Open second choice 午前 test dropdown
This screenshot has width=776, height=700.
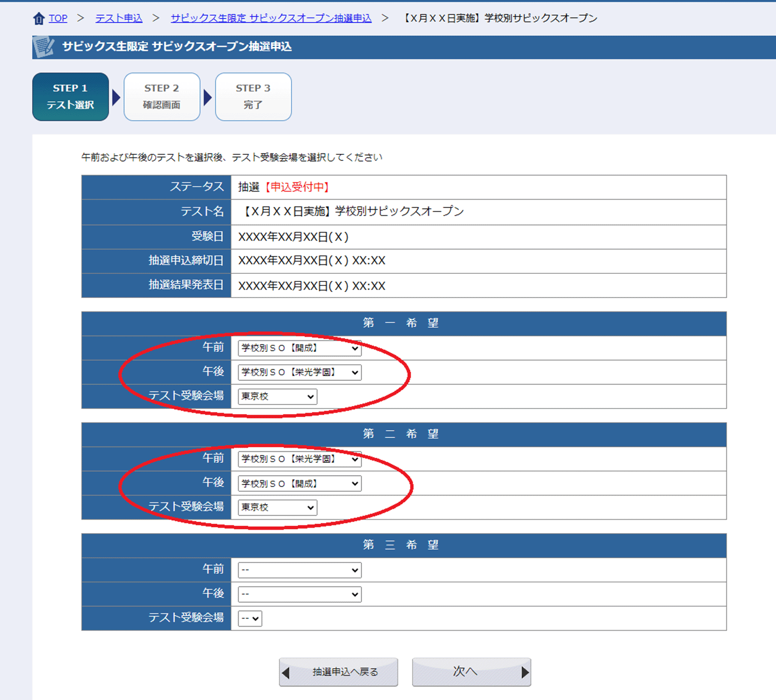coord(300,459)
